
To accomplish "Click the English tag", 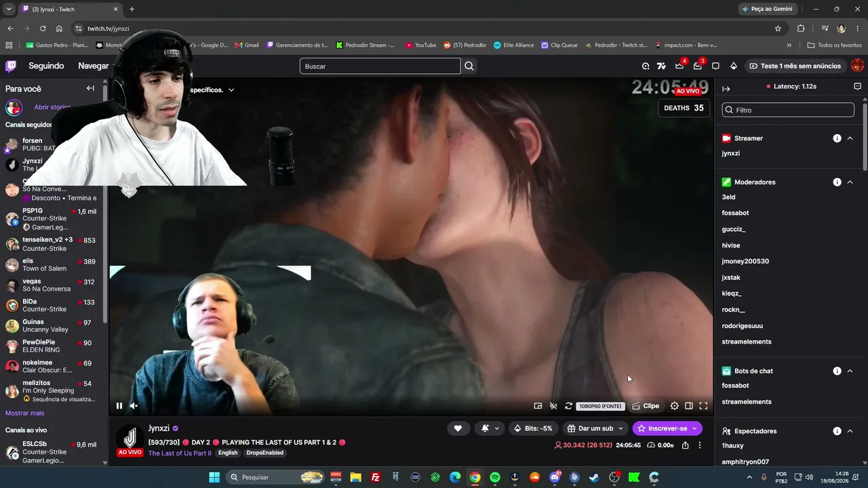I will point(228,453).
